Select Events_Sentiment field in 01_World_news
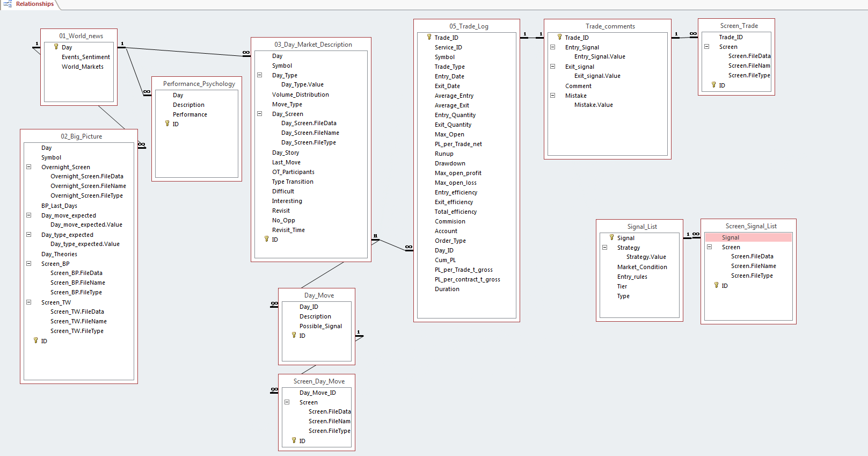 86,57
